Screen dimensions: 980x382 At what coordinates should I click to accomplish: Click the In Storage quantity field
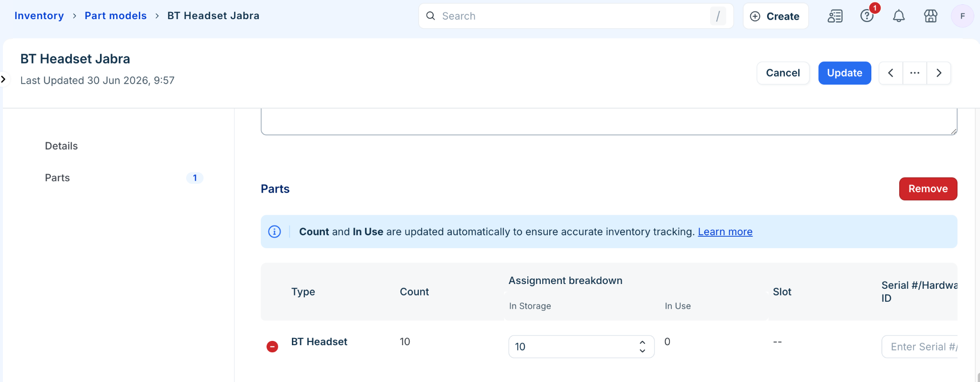tap(581, 347)
